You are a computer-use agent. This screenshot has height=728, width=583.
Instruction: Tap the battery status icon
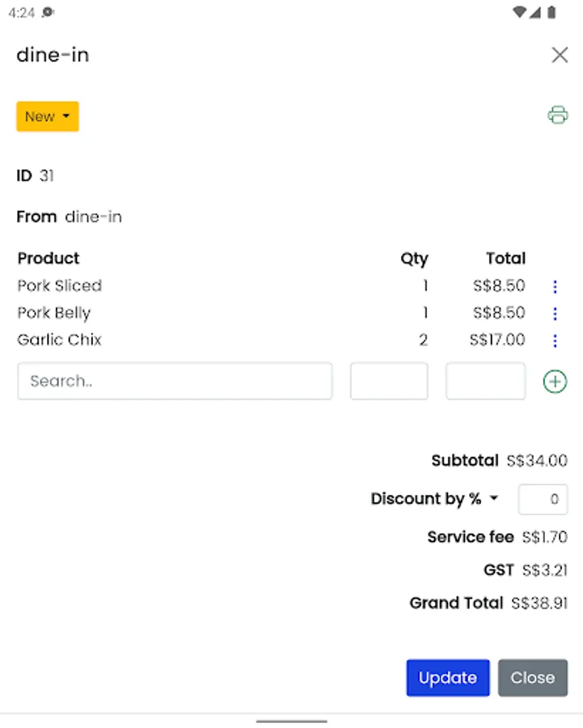coord(551,12)
